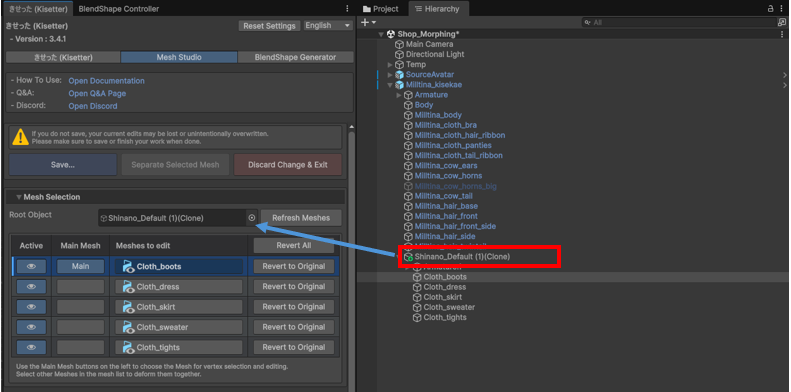Set Cloth_dress as the Main Mesh
This screenshot has width=791, height=392.
click(x=81, y=287)
